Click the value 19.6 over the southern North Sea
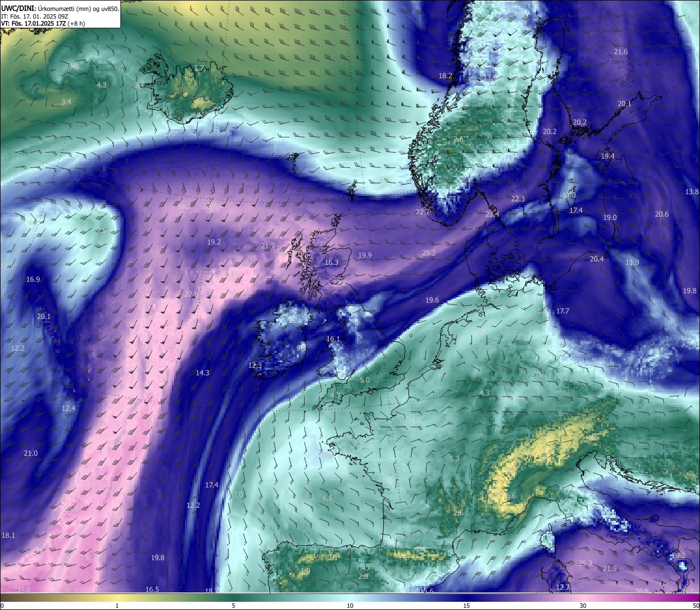The image size is (700, 610). click(x=432, y=300)
